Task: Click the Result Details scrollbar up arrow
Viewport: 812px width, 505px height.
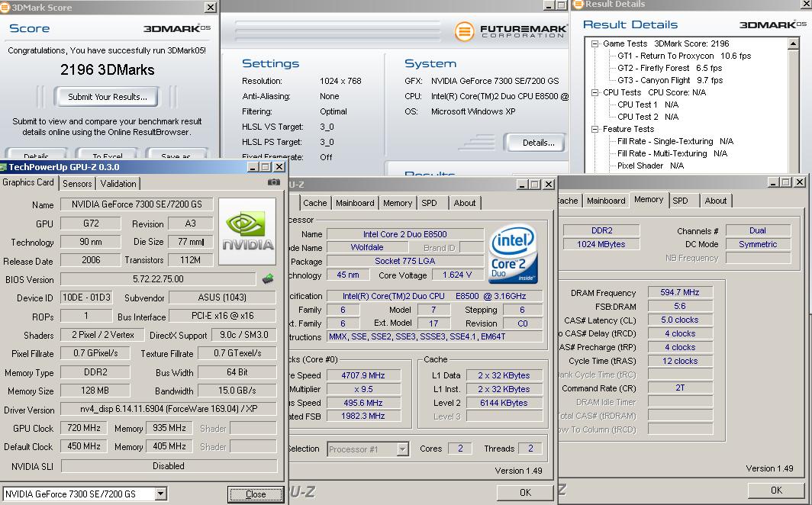Action: point(794,44)
